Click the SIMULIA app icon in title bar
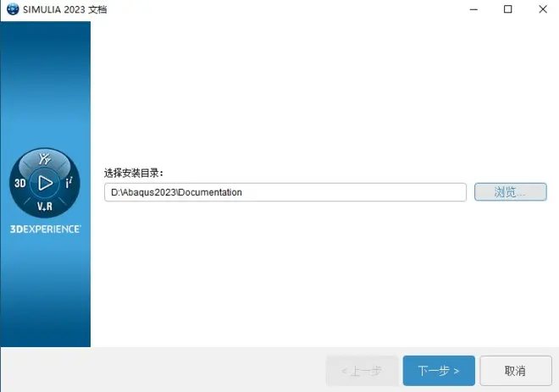Viewport: 559px width, 392px height. [13, 9]
